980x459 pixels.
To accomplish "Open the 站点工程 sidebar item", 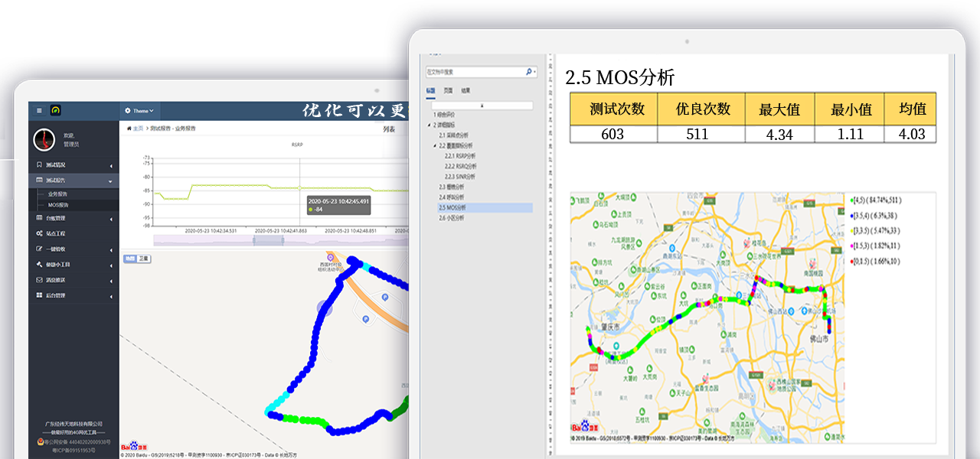I will [73, 233].
